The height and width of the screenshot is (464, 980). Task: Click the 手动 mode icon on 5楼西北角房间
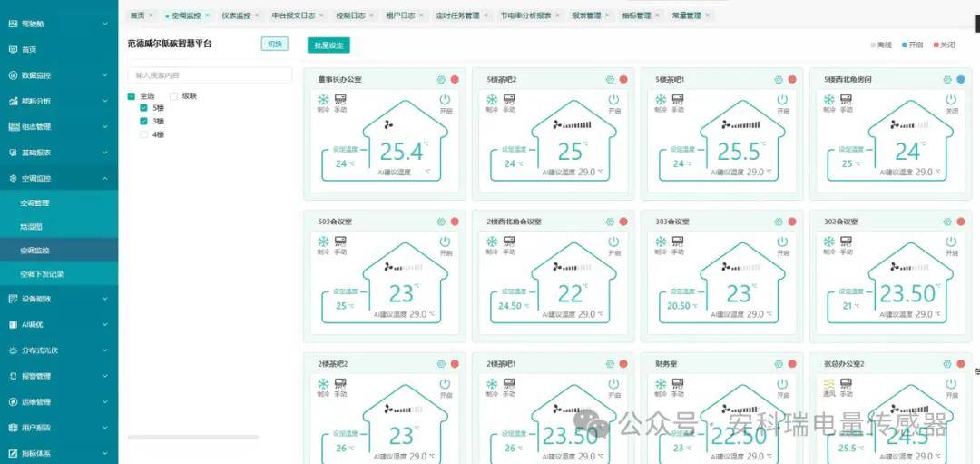pos(846,100)
